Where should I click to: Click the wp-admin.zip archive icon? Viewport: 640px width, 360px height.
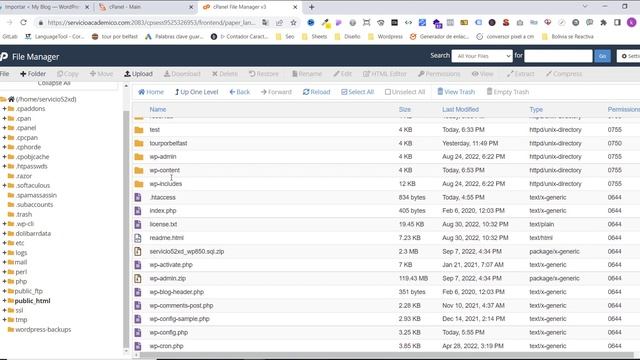click(138, 278)
